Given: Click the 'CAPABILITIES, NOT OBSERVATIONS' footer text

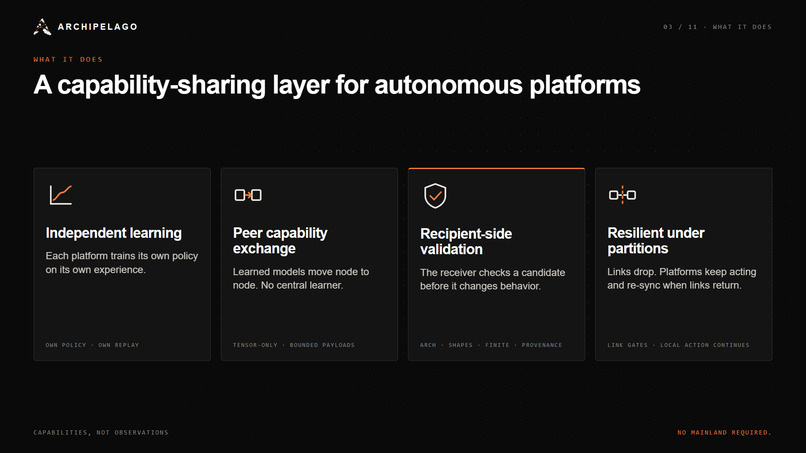Looking at the screenshot, I should [101, 432].
